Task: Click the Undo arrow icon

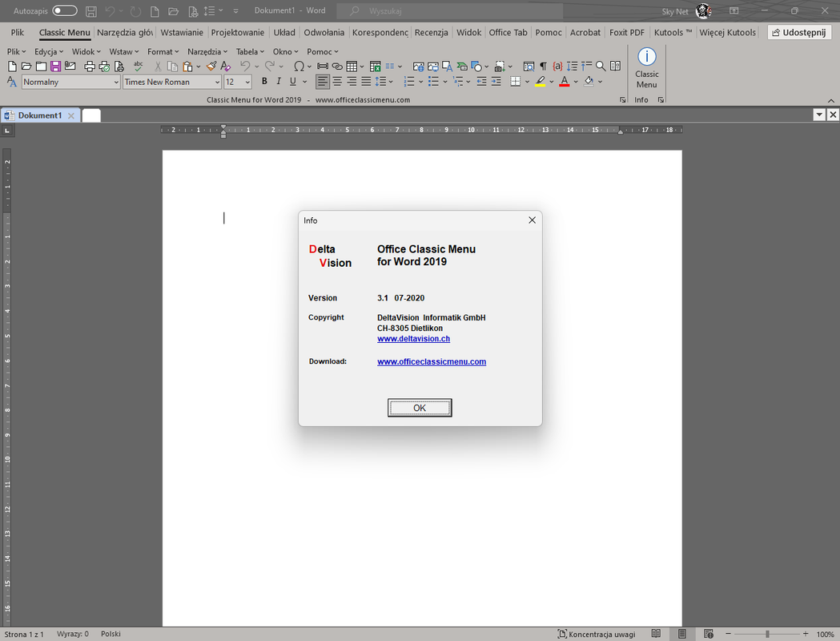Action: coord(245,66)
